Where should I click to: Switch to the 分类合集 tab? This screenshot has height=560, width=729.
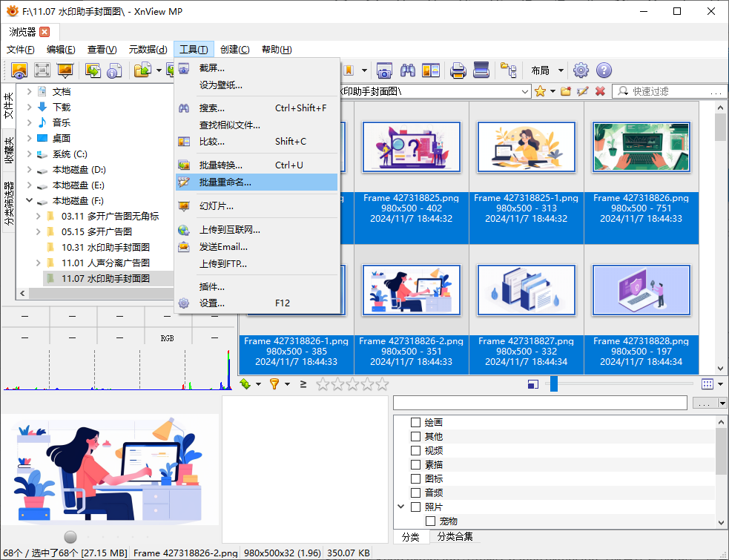(455, 537)
